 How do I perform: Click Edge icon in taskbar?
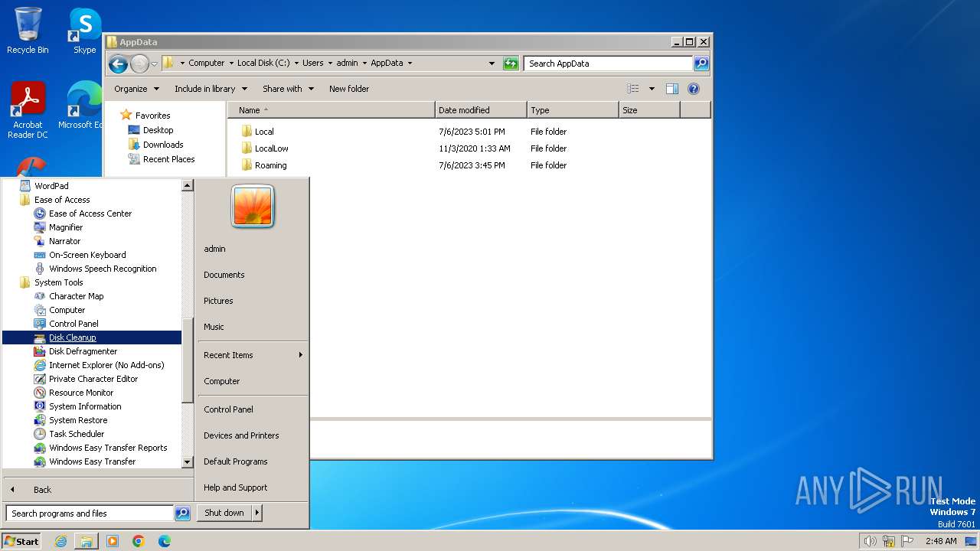[x=165, y=541]
